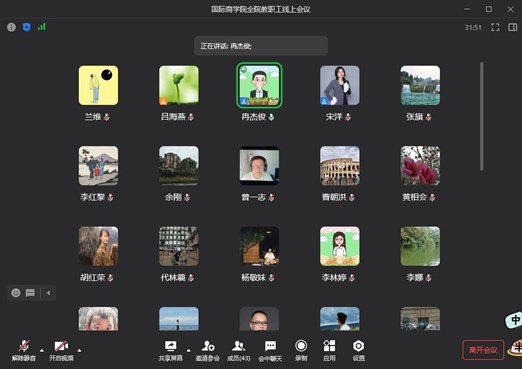This screenshot has height=369, width=522.
Task: Expand video options arrow beside camera
Action: [x=79, y=350]
